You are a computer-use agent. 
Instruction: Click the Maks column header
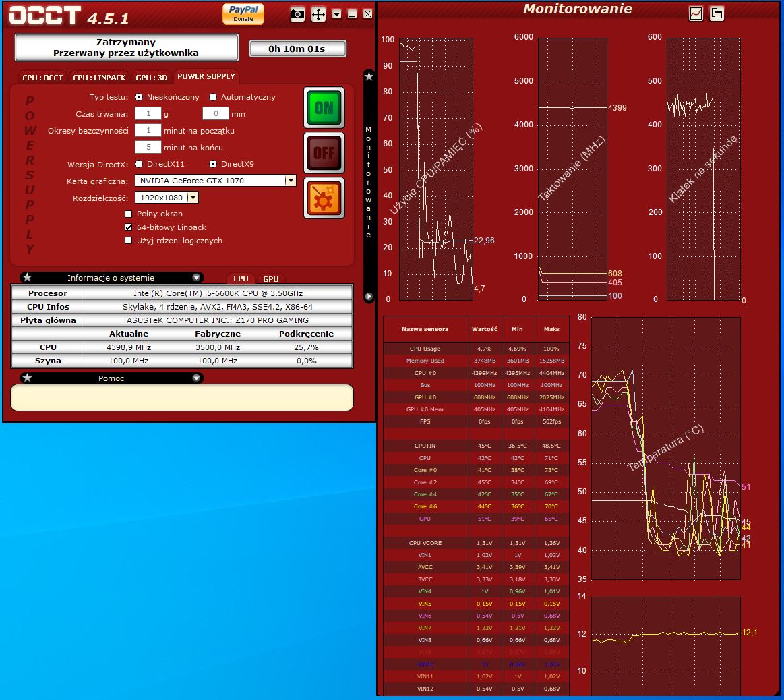click(551, 329)
